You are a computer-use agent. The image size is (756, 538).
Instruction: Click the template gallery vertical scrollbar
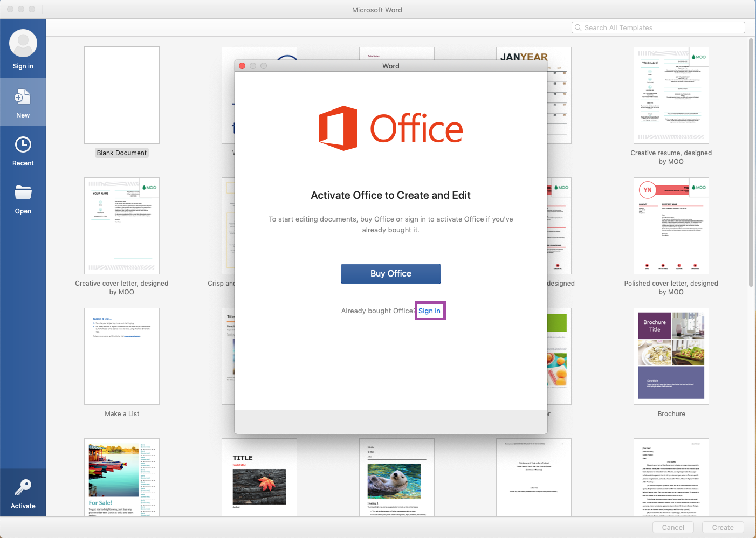tap(751, 163)
